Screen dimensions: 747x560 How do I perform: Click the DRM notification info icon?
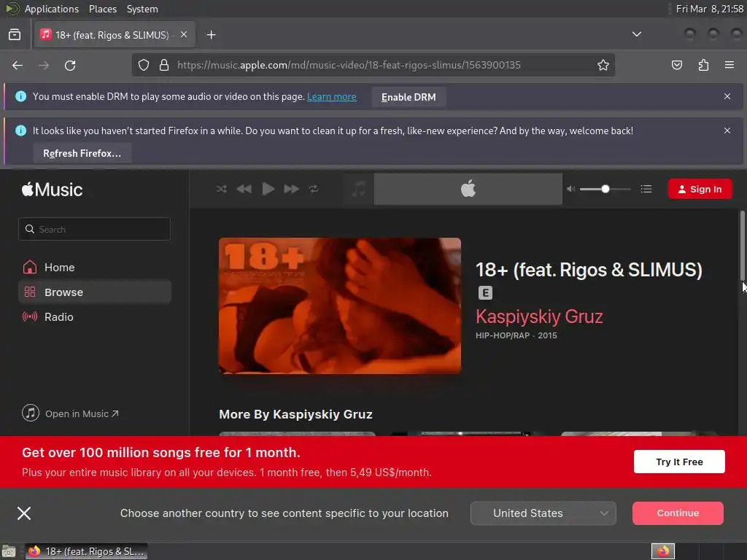(20, 96)
